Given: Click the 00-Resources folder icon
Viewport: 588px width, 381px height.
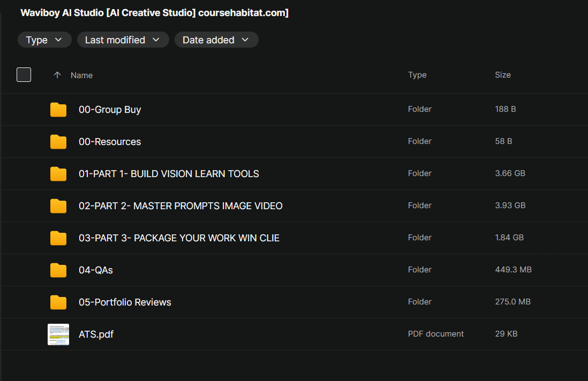Looking at the screenshot, I should 58,142.
